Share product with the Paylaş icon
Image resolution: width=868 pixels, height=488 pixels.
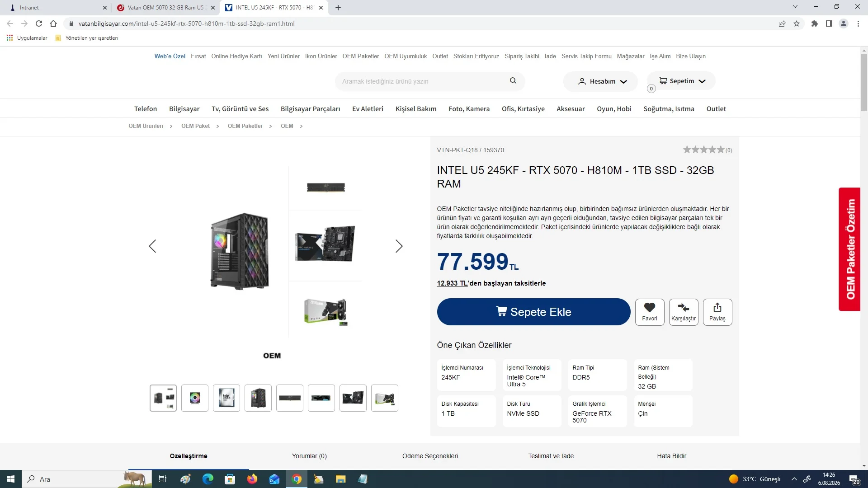(717, 312)
